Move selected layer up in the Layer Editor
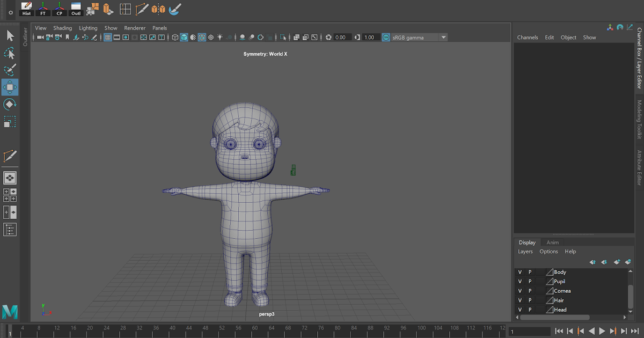The width and height of the screenshot is (644, 338). point(592,262)
